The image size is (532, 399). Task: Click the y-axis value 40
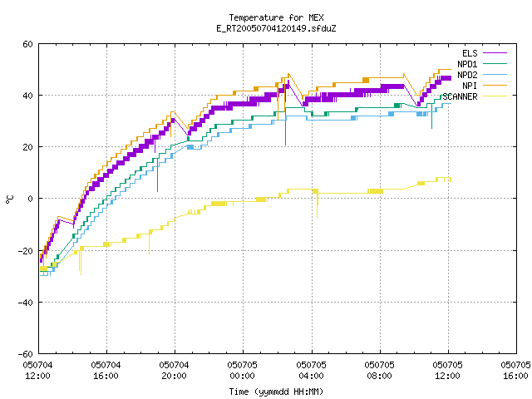(x=27, y=96)
